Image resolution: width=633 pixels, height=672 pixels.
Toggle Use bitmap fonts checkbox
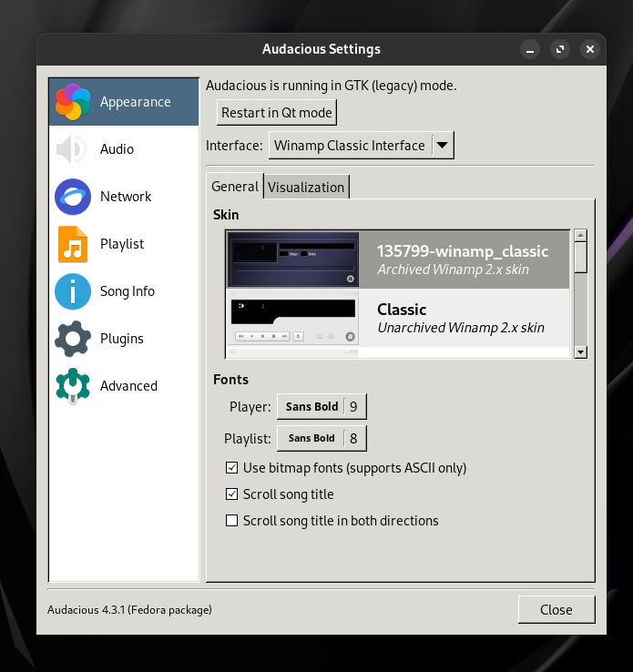(232, 467)
